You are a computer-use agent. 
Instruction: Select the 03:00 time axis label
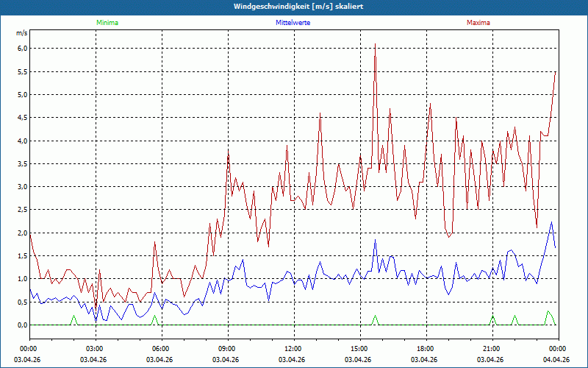pyautogui.click(x=95, y=349)
